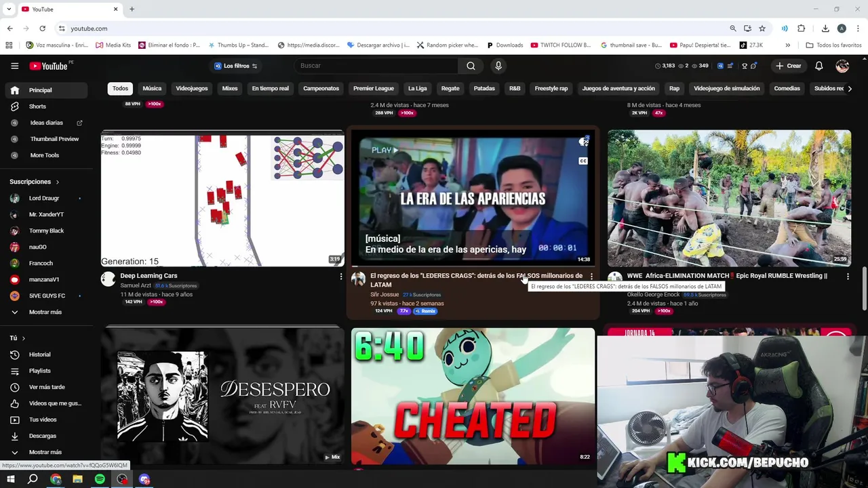Select Música filter chip
This screenshot has height=488, width=868.
click(x=152, y=89)
